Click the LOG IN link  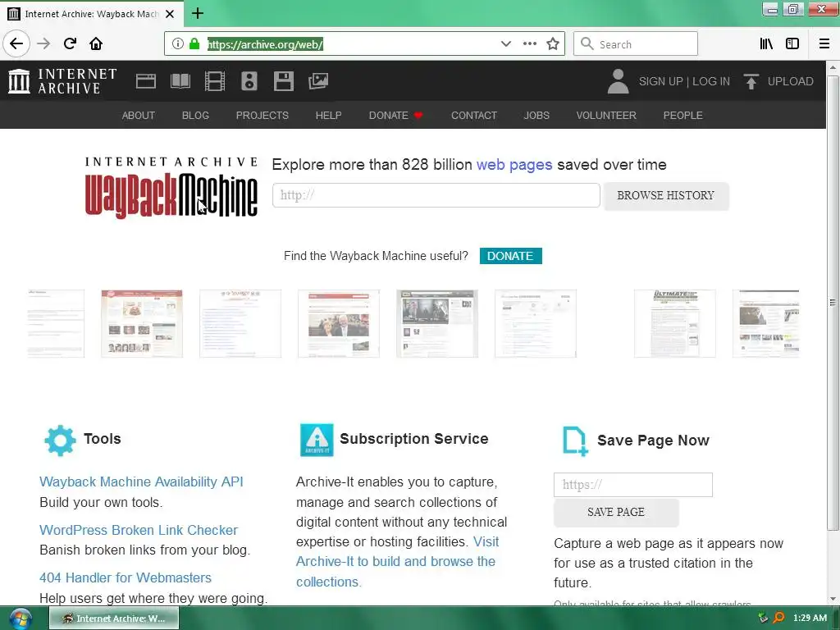pyautogui.click(x=711, y=81)
